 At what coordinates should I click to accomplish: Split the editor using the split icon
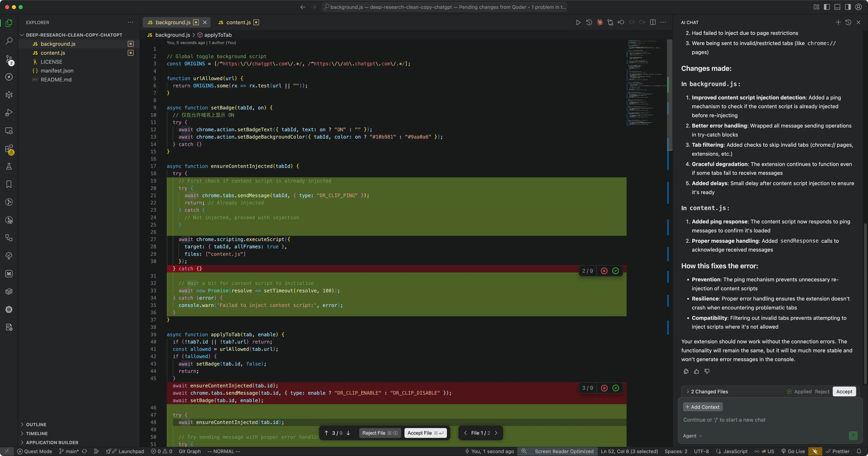[x=653, y=22]
